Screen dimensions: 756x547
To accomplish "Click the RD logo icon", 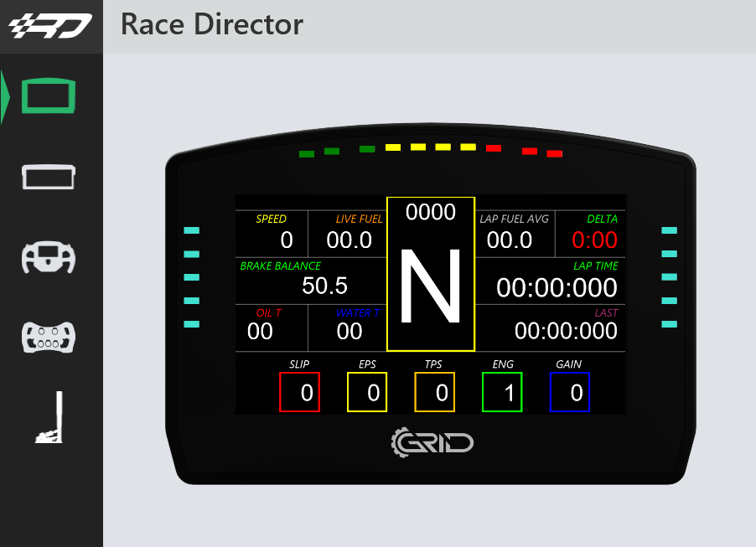I will [x=50, y=25].
